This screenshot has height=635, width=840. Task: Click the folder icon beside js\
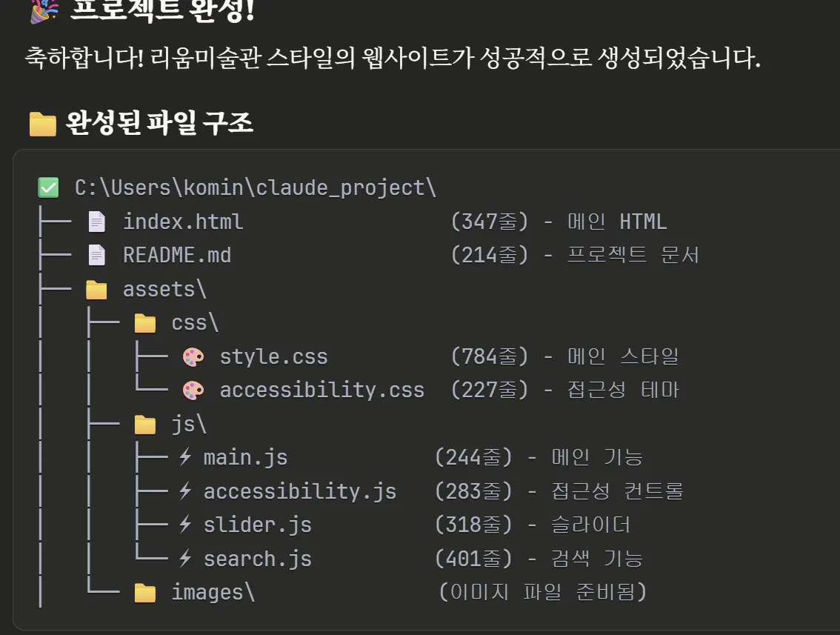(144, 425)
